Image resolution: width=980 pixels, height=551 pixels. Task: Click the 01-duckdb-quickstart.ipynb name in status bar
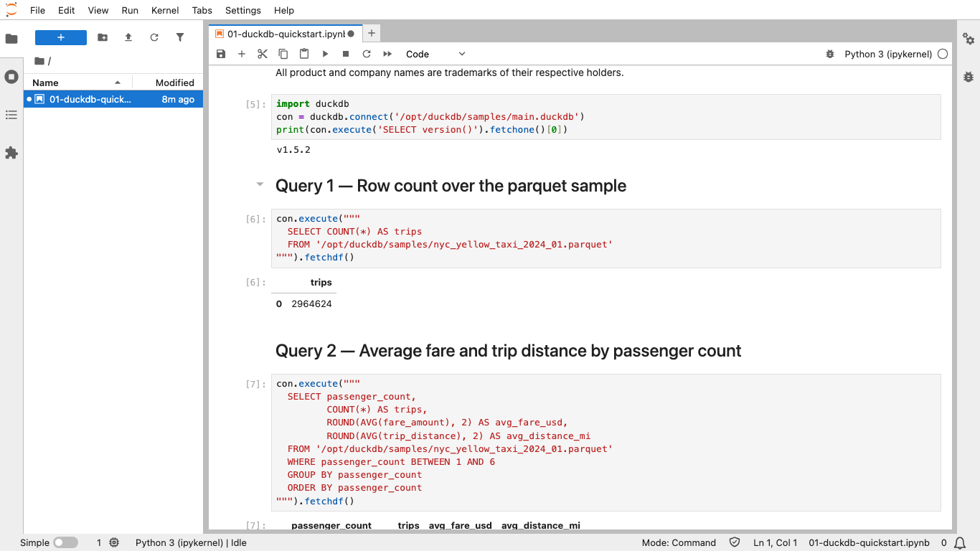click(x=869, y=542)
